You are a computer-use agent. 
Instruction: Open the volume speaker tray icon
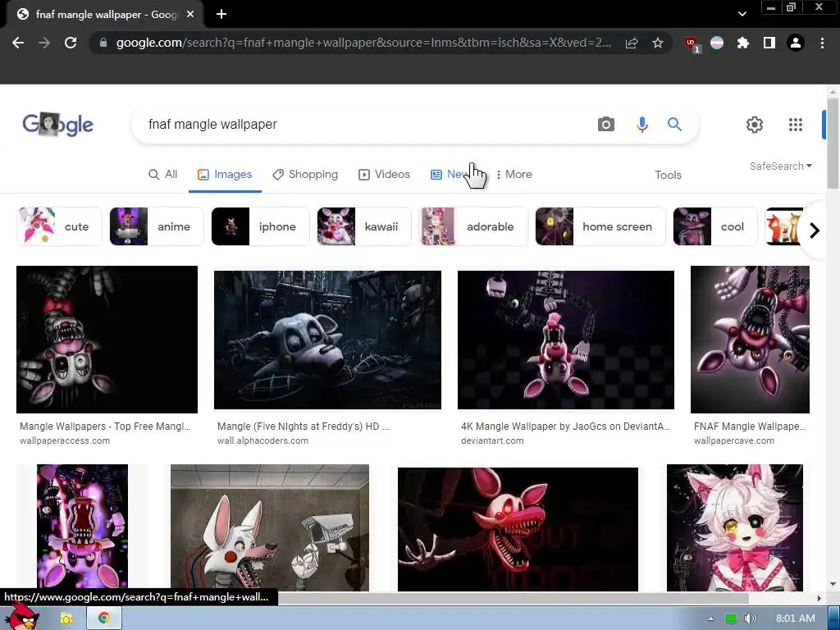(x=751, y=619)
